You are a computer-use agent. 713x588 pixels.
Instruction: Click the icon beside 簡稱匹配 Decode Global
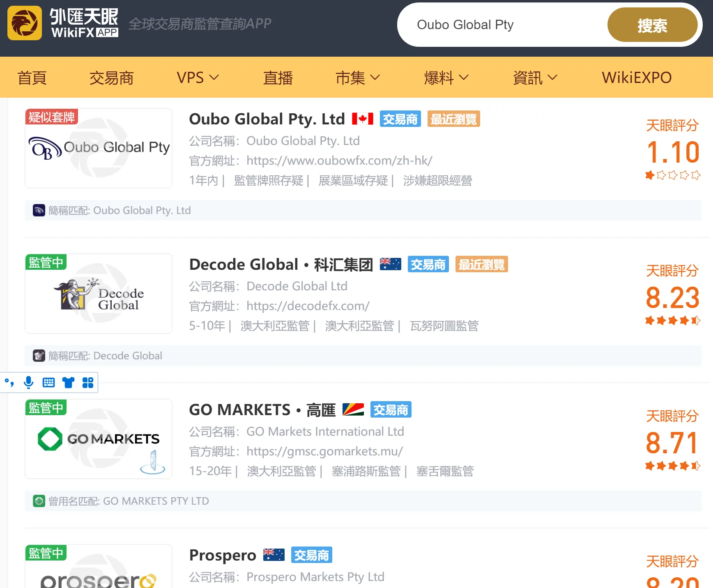39,356
